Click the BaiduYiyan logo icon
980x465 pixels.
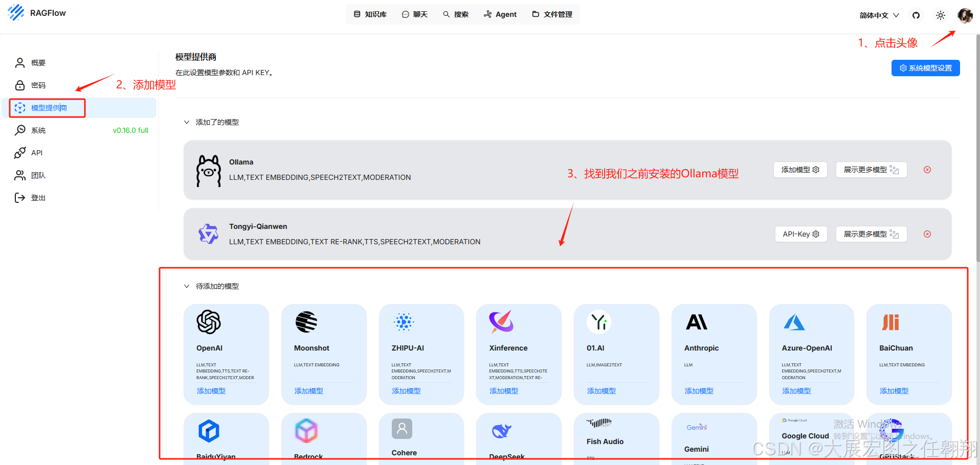pyautogui.click(x=209, y=431)
